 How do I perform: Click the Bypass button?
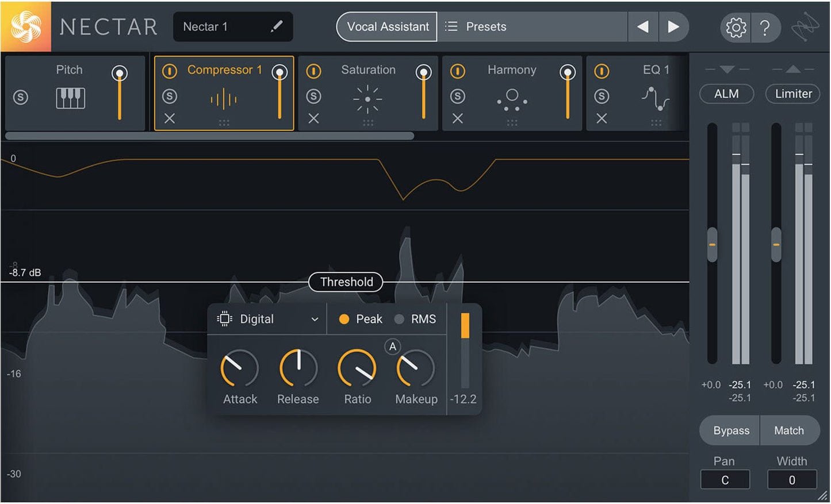pos(730,430)
